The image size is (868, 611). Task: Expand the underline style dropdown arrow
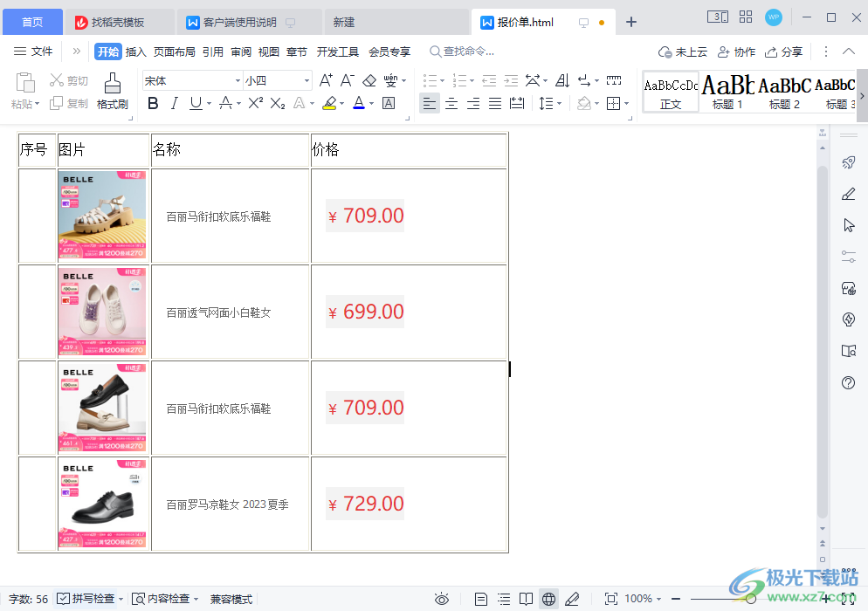[210, 104]
